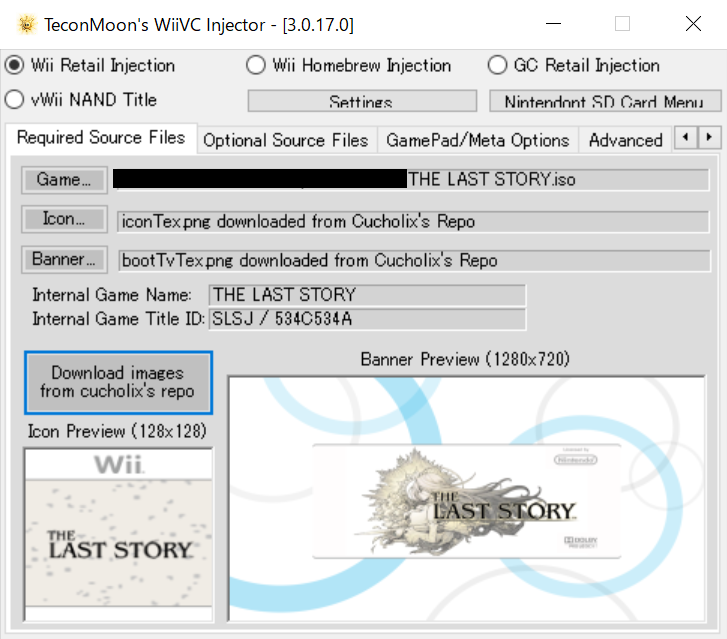The width and height of the screenshot is (727, 639).
Task: Select Wii Homebrew Injection option
Action: click(x=349, y=65)
